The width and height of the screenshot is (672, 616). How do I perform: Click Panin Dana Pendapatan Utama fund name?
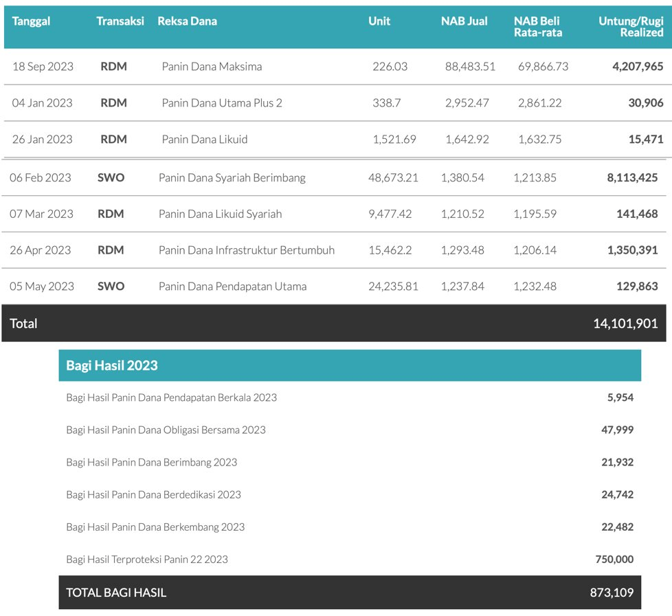point(232,287)
